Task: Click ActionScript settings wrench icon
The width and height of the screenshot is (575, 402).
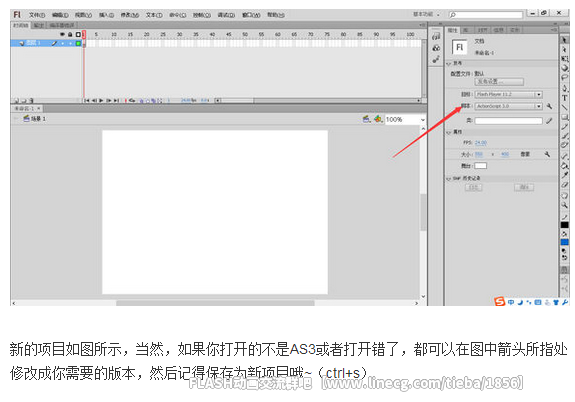Action: (549, 106)
